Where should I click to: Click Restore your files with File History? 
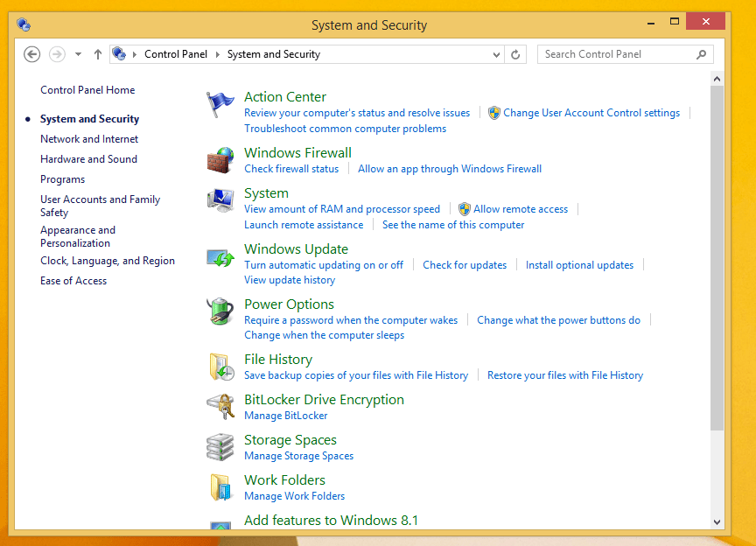click(x=565, y=375)
